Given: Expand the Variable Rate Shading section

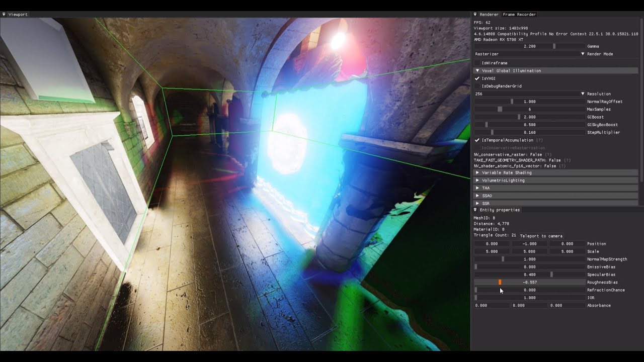Looking at the screenshot, I should pos(556,172).
